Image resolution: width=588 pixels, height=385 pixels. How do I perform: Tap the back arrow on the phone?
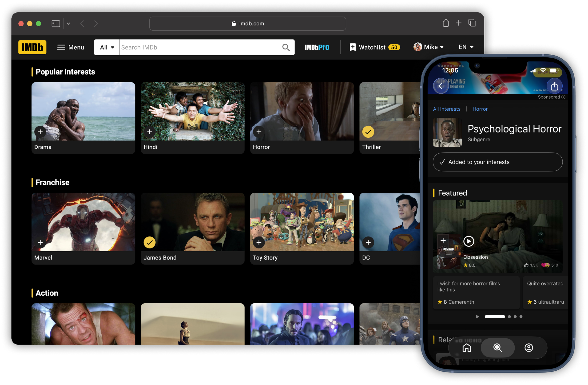click(x=441, y=86)
